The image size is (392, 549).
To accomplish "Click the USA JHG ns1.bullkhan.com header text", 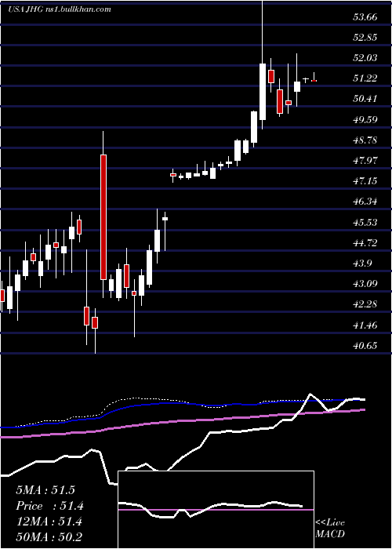I will click(x=59, y=9).
